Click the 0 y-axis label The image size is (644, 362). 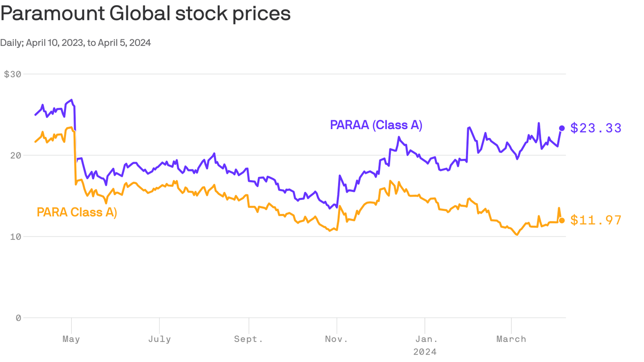(18, 318)
